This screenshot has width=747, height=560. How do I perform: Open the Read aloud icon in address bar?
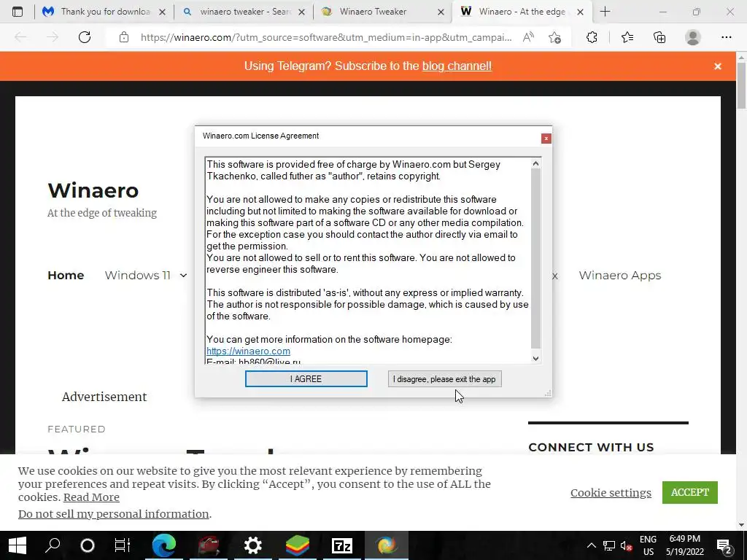pos(528,37)
